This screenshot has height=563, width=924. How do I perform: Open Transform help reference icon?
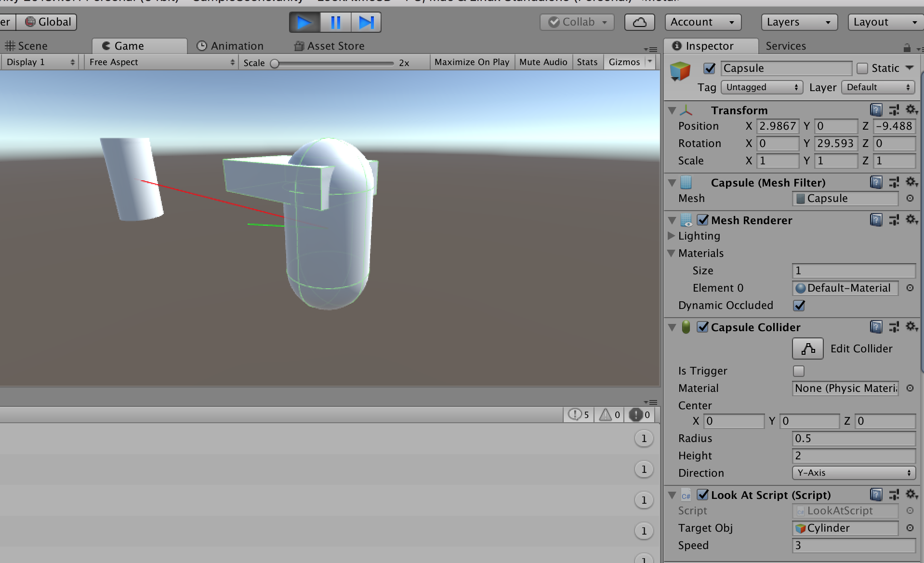[876, 110]
